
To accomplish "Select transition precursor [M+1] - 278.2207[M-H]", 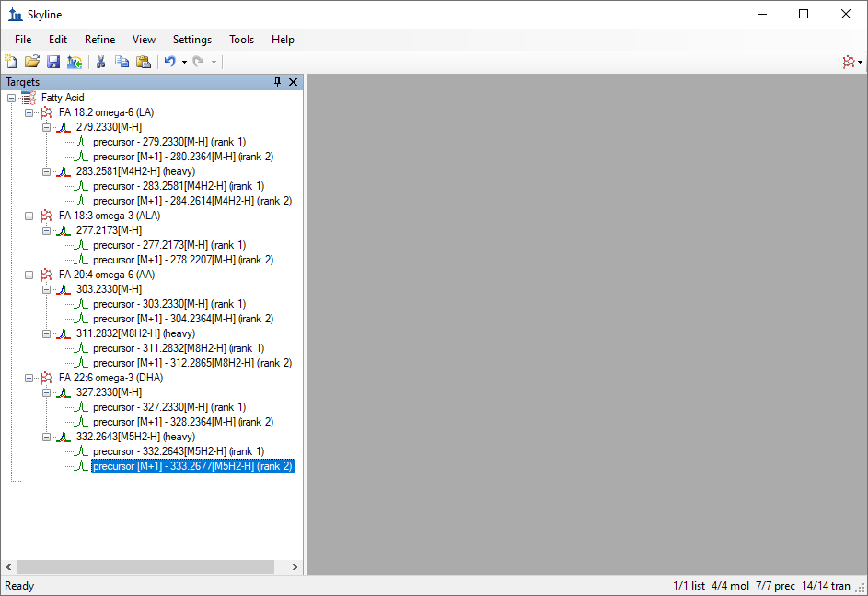I will pyautogui.click(x=183, y=260).
